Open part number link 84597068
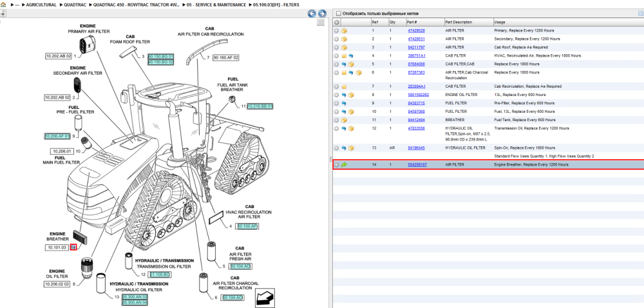 pos(416,111)
